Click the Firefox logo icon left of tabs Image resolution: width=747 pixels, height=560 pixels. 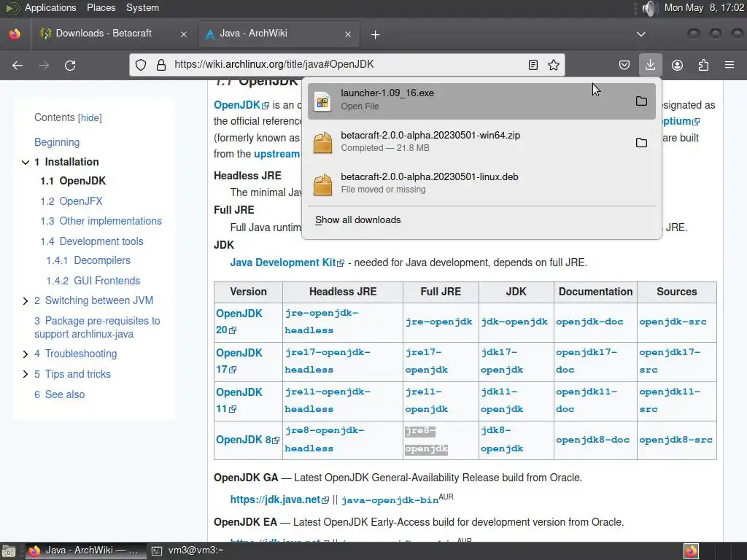click(x=15, y=34)
